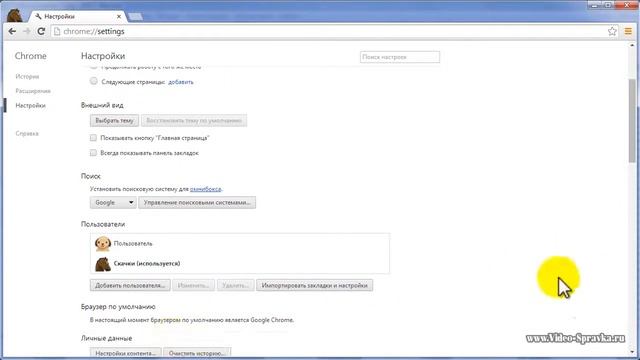Open the Google search engine dropdown
Screen dimensions: 640x360
coord(113,202)
